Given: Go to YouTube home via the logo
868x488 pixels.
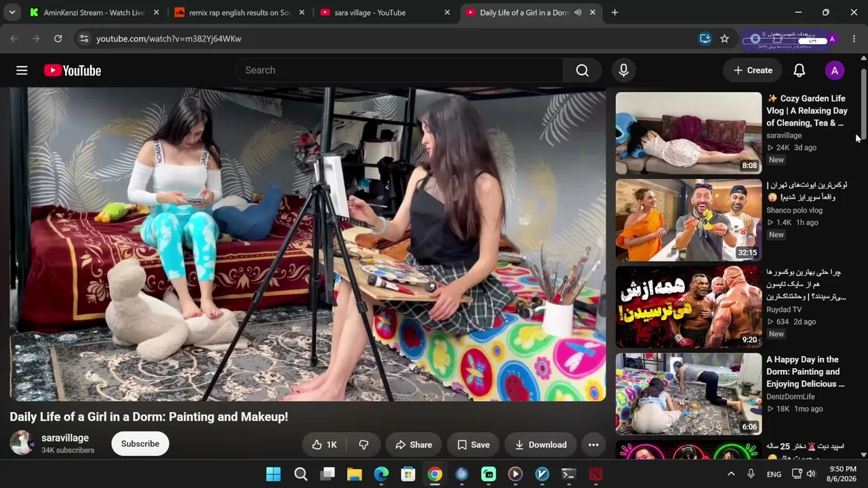Looking at the screenshot, I should point(73,70).
